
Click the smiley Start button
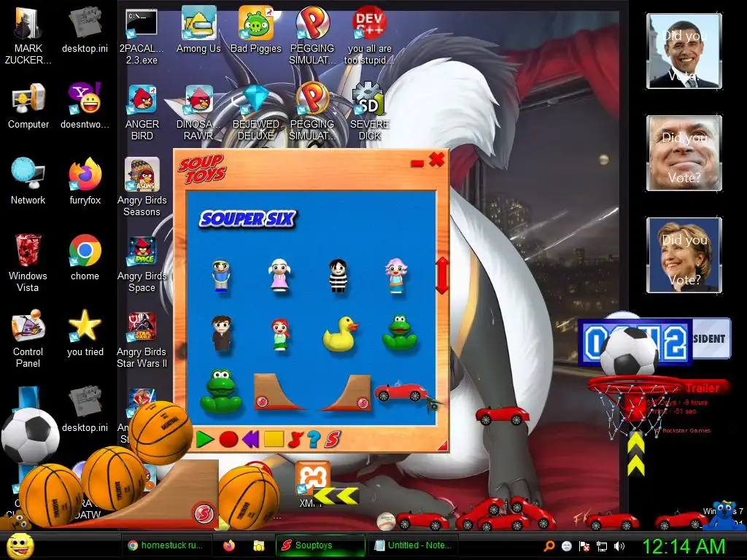point(20,546)
